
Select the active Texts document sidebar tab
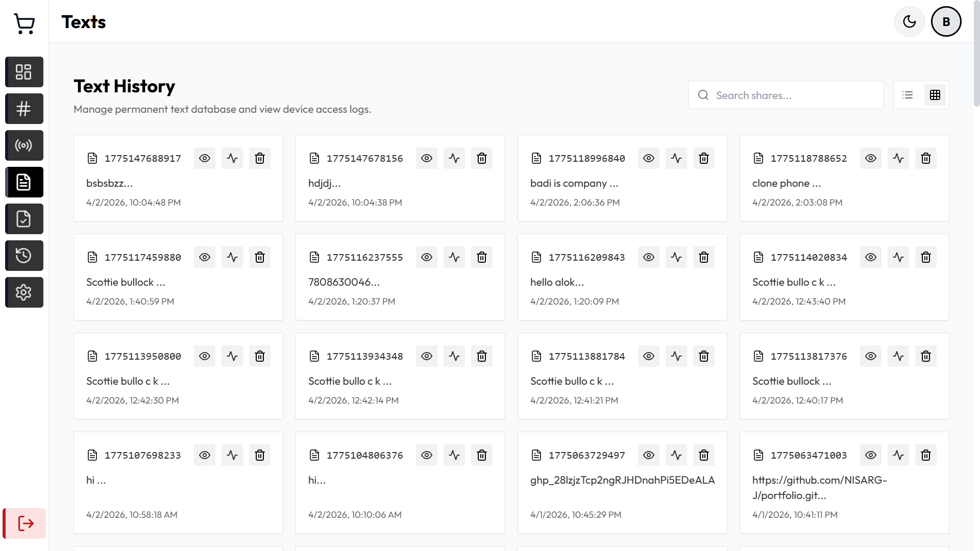(x=24, y=182)
